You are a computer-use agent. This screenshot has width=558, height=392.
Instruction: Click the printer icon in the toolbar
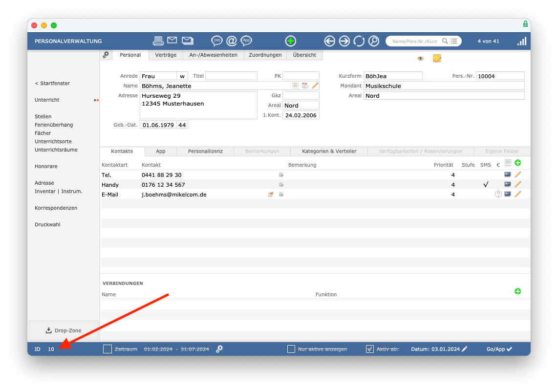point(158,41)
